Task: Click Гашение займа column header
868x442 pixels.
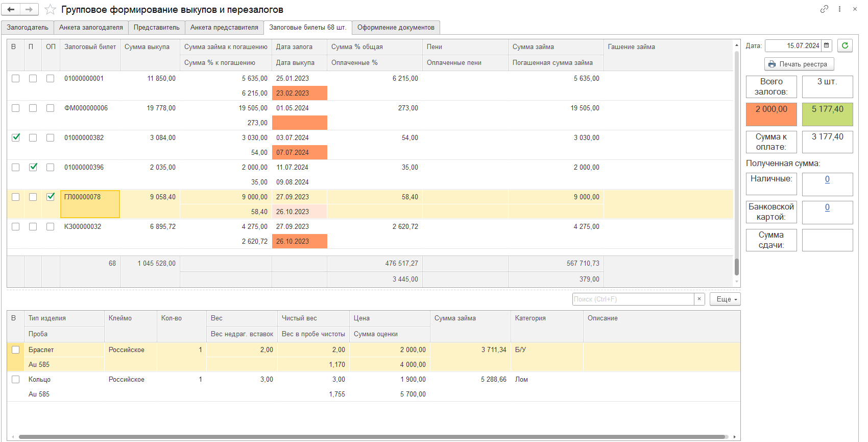Action: [668, 55]
